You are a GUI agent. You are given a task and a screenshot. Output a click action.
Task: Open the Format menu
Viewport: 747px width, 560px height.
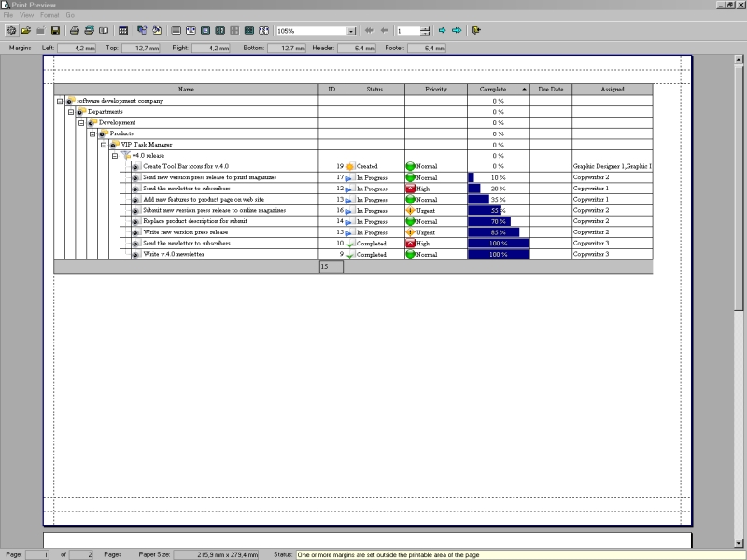pyautogui.click(x=49, y=15)
